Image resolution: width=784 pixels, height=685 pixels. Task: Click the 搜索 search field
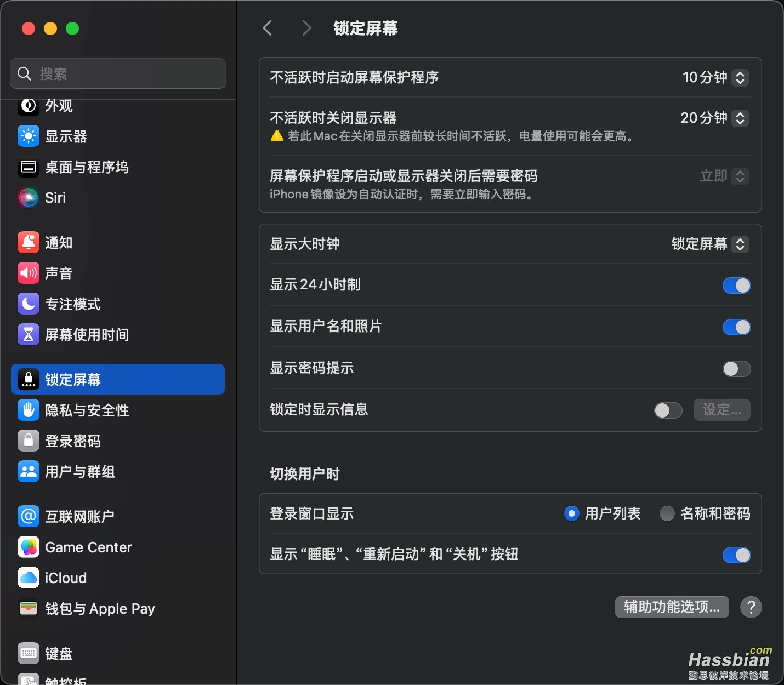pyautogui.click(x=118, y=73)
